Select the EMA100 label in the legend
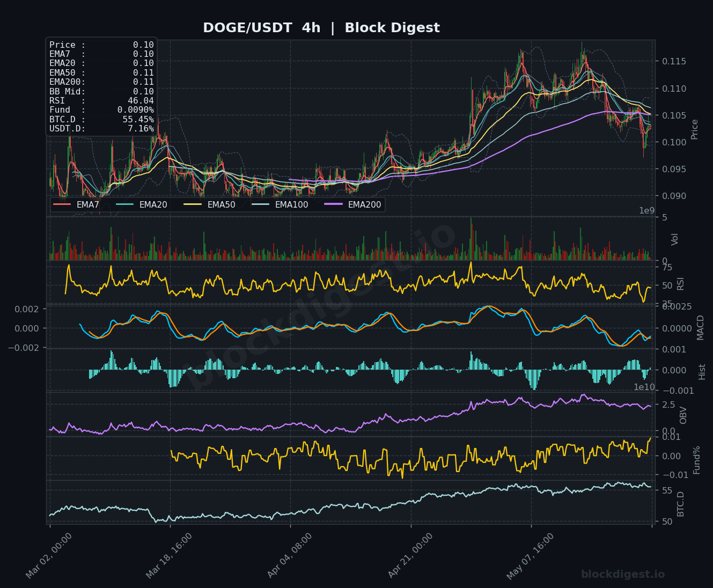This screenshot has height=588, width=713. tap(291, 204)
